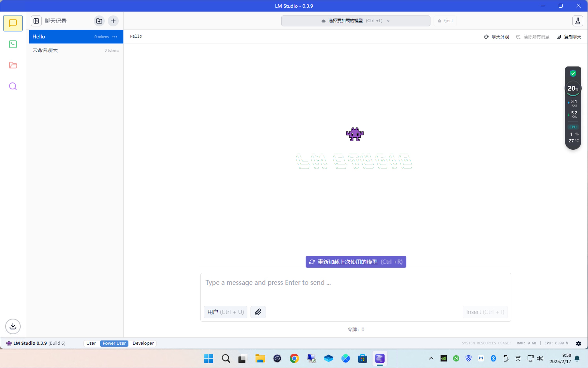Image resolution: width=588 pixels, height=368 pixels.
Task: Select the 未命名聊天 chat
Action: pos(76,50)
